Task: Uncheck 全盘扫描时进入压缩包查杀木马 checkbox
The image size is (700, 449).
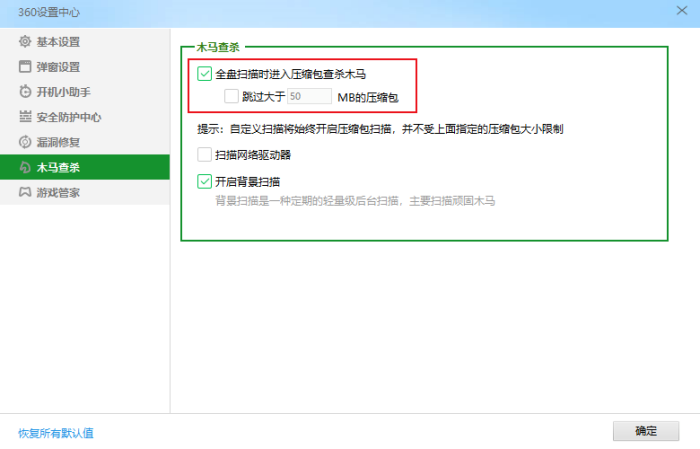Action: click(204, 74)
